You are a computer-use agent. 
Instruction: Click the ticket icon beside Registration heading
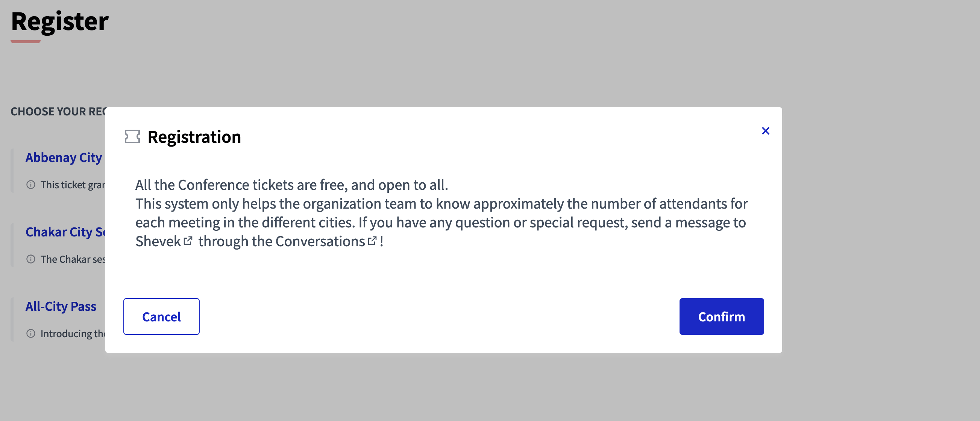(x=132, y=136)
